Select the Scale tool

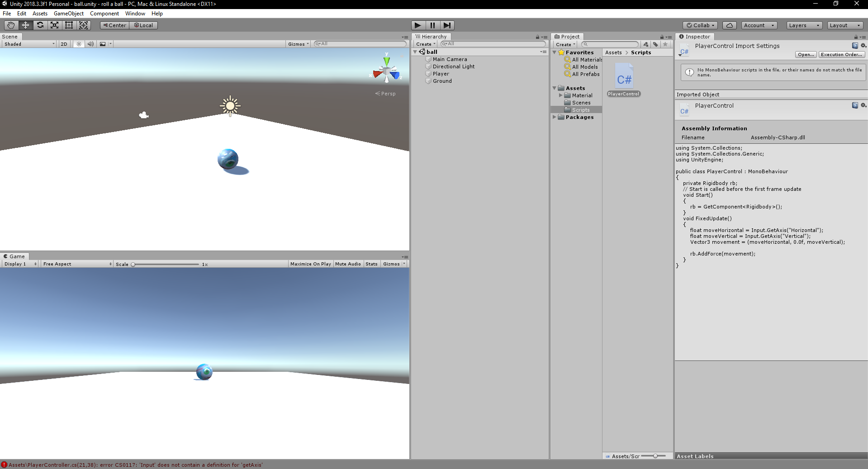click(x=54, y=25)
